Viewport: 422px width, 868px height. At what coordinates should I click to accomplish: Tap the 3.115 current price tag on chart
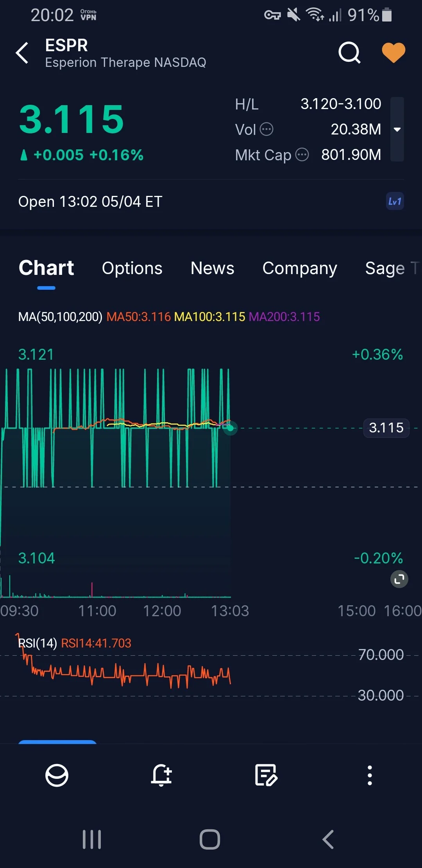click(386, 428)
